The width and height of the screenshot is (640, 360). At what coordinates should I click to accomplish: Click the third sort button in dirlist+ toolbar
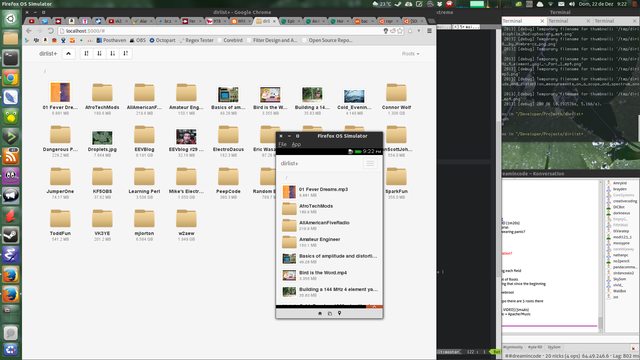(113, 53)
